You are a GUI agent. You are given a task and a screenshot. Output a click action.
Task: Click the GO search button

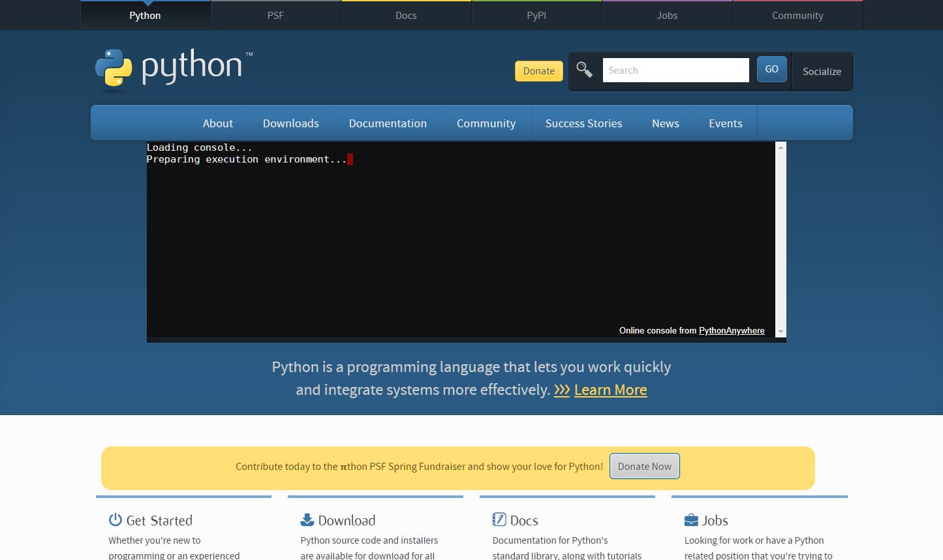click(772, 69)
